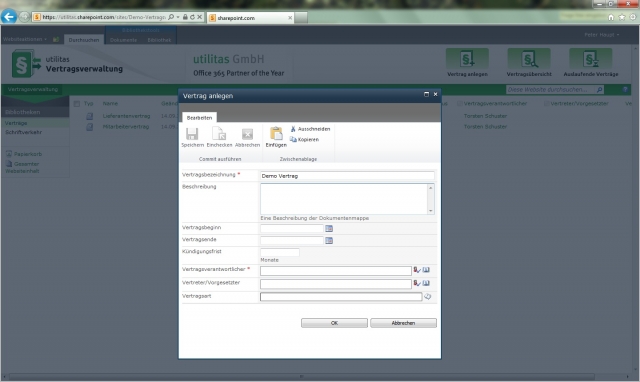
Task: Browse address book for Vertragsverantwortlicher
Action: pos(426,270)
